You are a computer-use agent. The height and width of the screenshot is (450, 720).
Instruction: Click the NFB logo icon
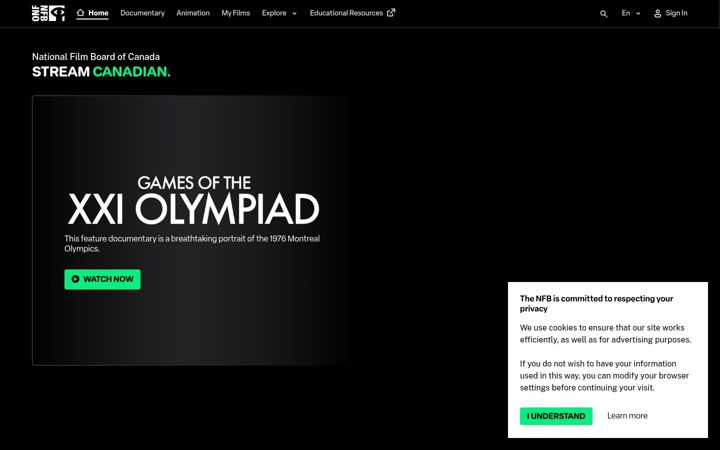tap(48, 13)
